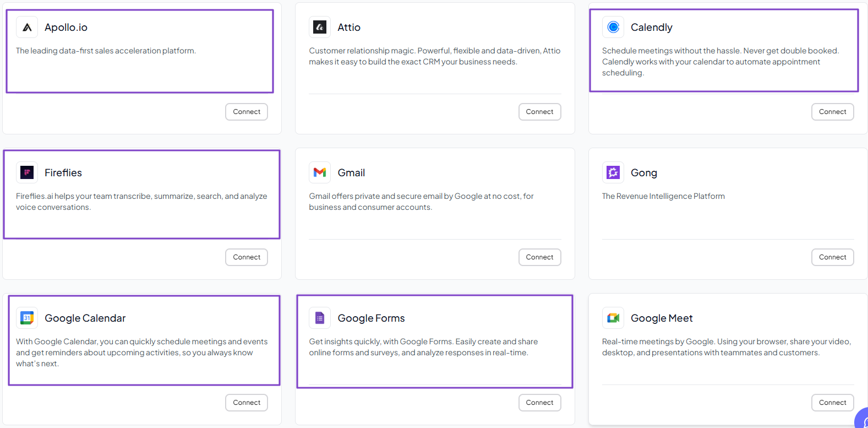Click 'The Revenue Intelligence Platform' text
868x428 pixels.
coord(663,196)
